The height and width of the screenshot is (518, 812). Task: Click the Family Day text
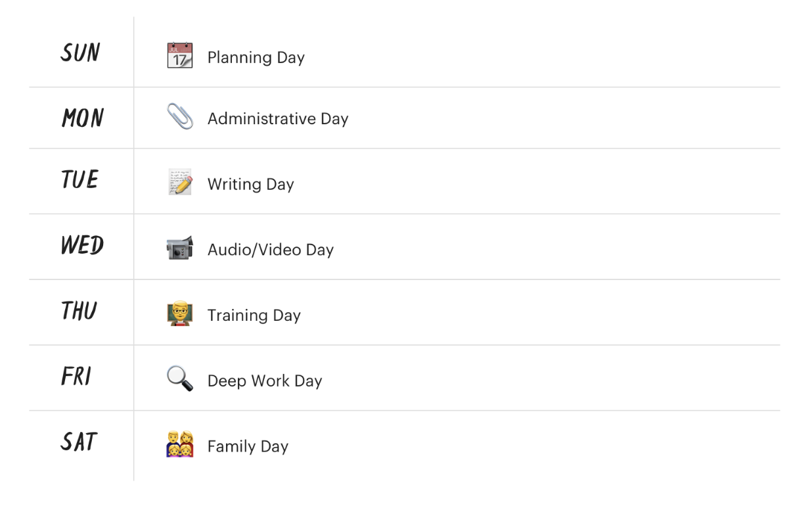pos(248,447)
